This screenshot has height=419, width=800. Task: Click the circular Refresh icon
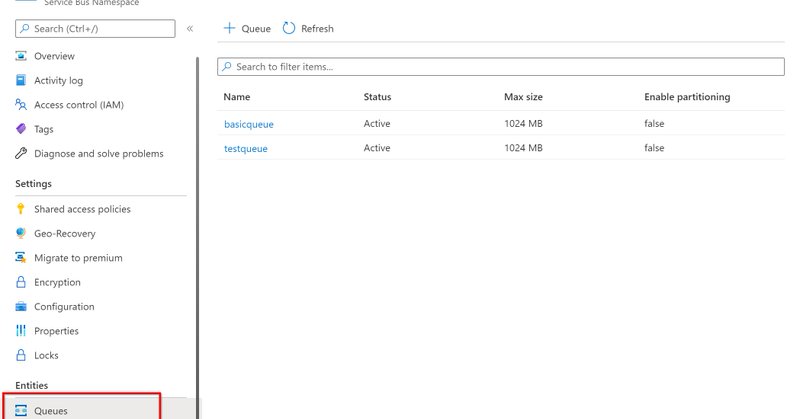(x=289, y=28)
